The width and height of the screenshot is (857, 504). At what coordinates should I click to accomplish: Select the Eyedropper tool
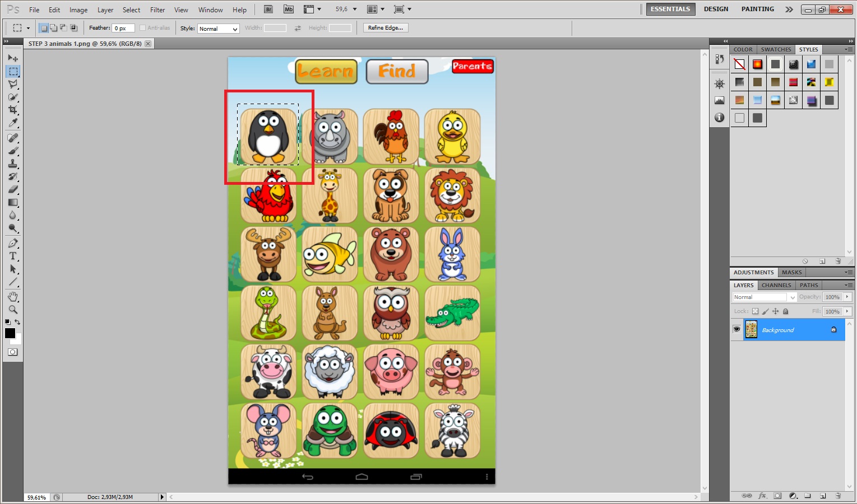13,123
